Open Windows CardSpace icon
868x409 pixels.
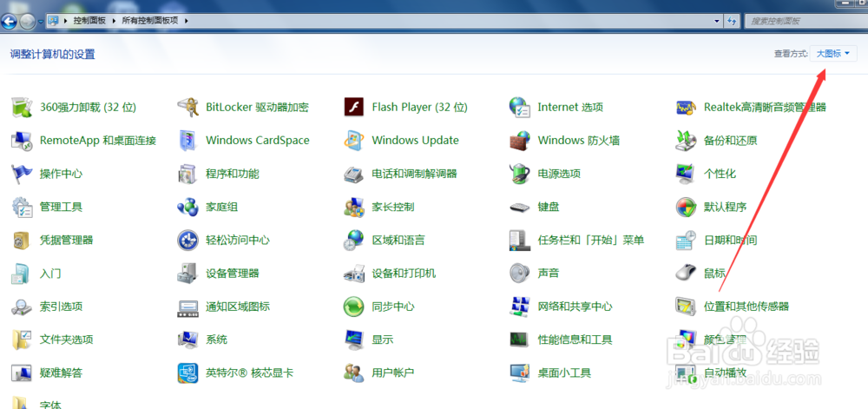click(x=188, y=140)
